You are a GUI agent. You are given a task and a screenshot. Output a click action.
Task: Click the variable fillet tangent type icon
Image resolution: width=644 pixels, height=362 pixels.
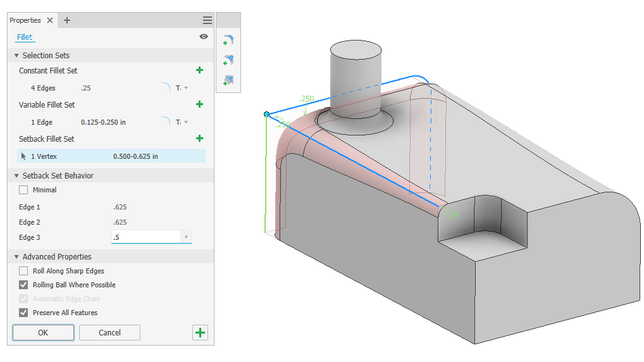click(x=165, y=122)
